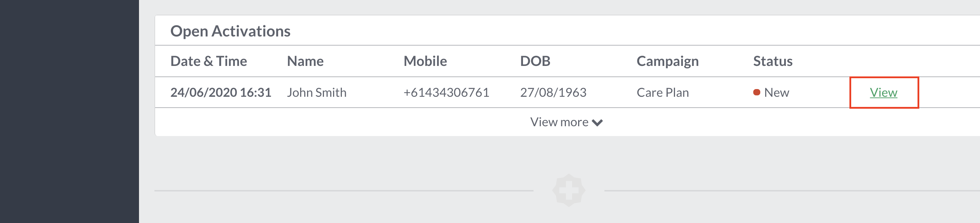Select the DOB column header
Image resolution: width=980 pixels, height=223 pixels.
click(x=535, y=61)
